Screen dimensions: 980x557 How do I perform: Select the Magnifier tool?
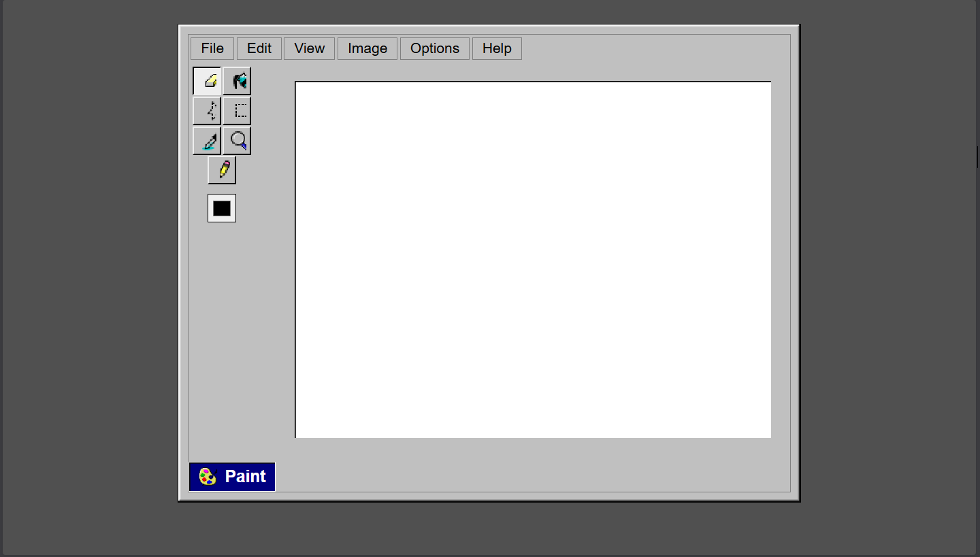238,141
